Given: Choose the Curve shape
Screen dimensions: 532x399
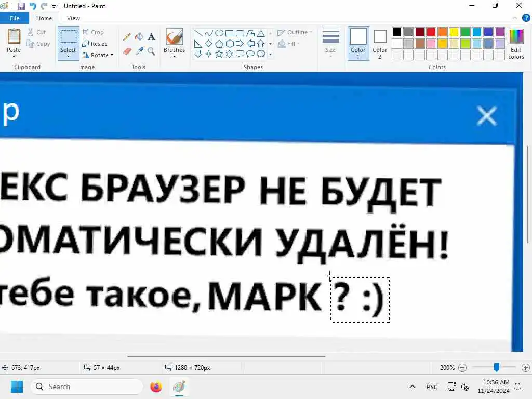Looking at the screenshot, I should pyautogui.click(x=209, y=33).
